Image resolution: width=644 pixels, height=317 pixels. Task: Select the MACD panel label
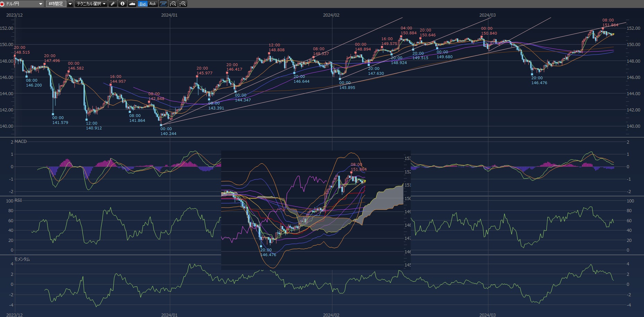coord(20,142)
